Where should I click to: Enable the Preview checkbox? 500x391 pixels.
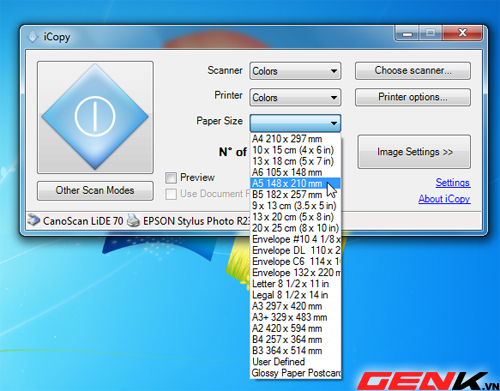171,178
